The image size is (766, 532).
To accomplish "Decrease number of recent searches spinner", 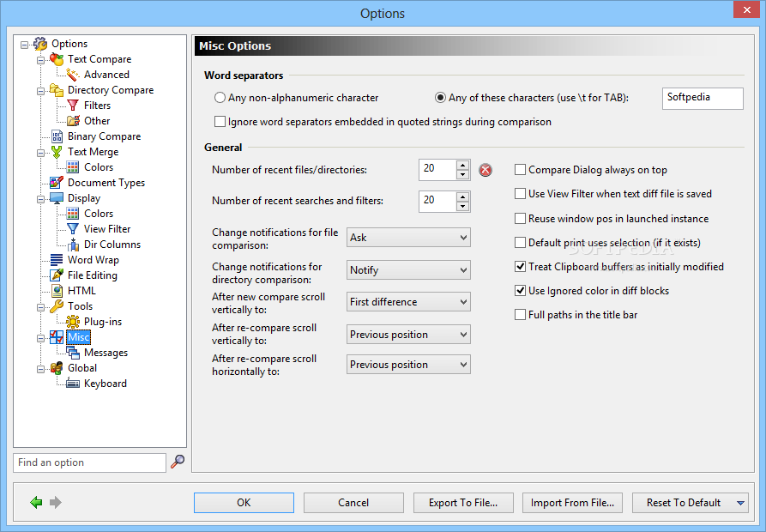I will pyautogui.click(x=462, y=207).
